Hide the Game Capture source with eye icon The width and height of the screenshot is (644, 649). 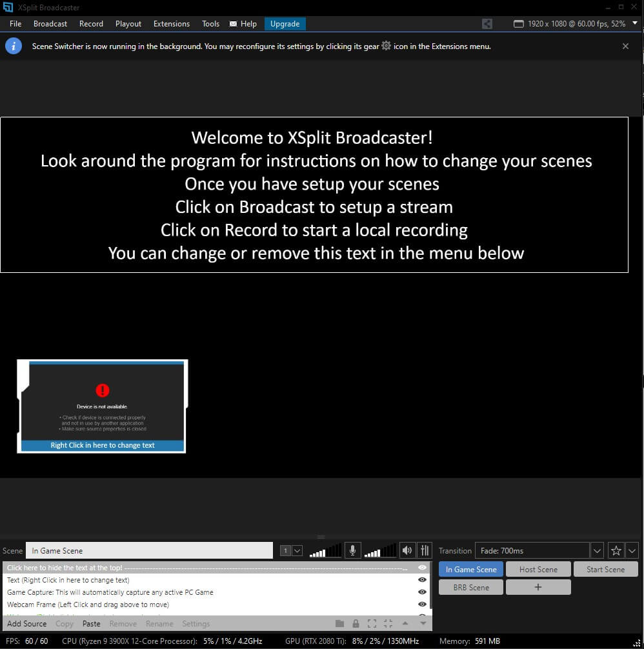coord(422,592)
